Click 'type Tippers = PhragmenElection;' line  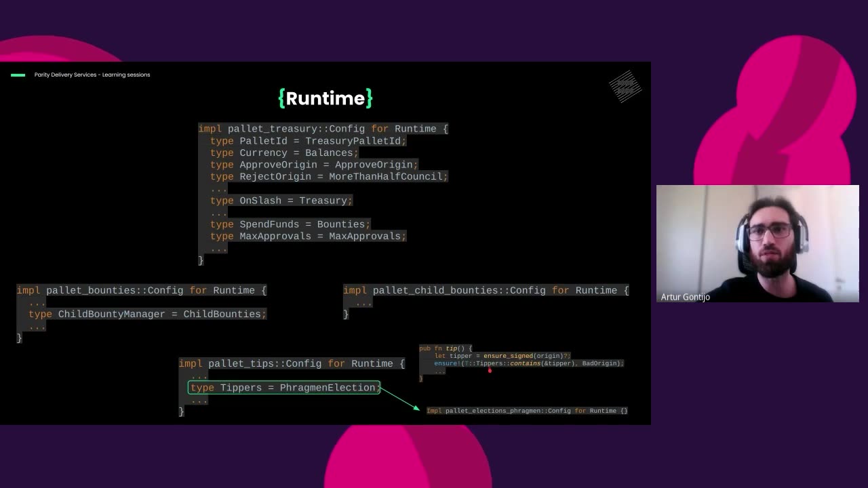(284, 388)
